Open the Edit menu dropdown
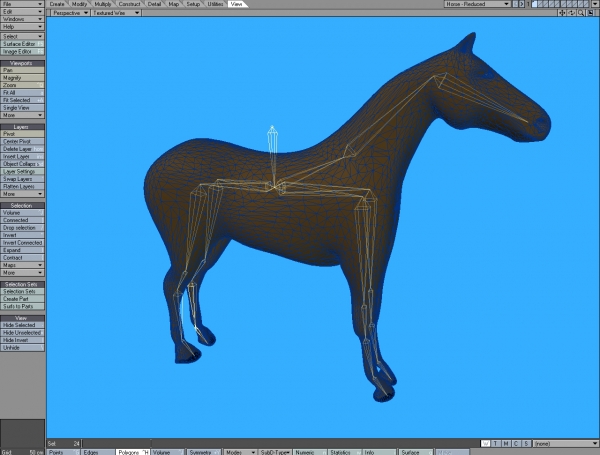This screenshot has height=455, width=600. 22,11
